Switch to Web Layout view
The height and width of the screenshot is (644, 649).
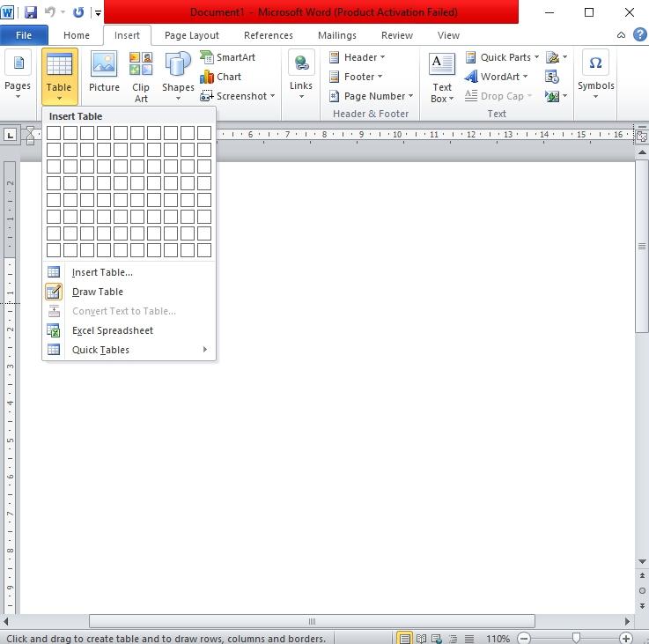[x=437, y=638]
